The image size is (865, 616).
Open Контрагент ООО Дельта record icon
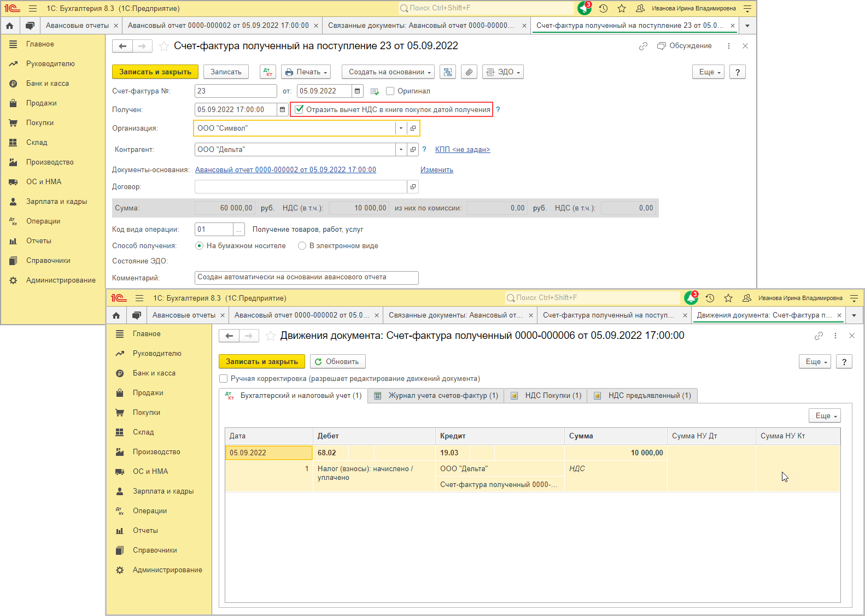point(413,150)
